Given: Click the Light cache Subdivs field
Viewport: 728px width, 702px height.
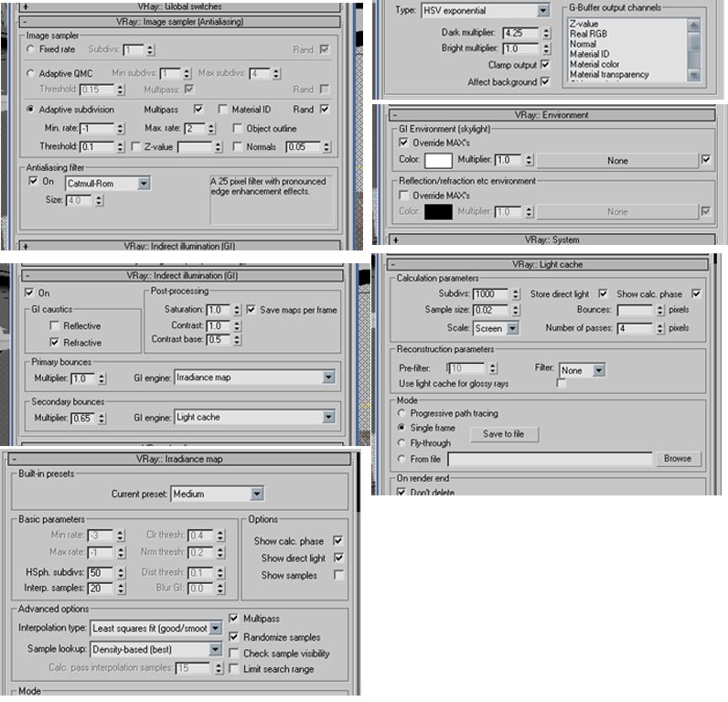Looking at the screenshot, I should (491, 294).
